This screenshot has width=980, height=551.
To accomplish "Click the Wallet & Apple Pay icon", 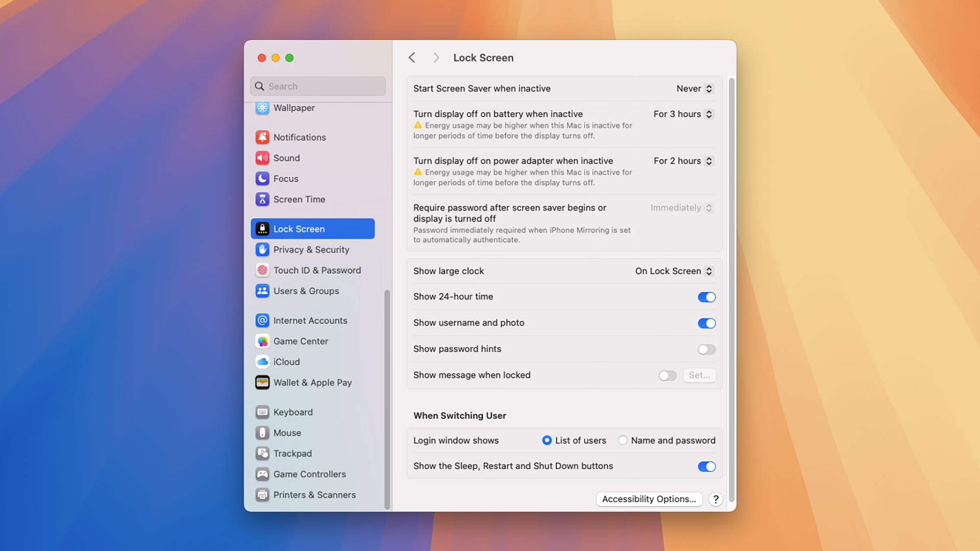I will [262, 383].
